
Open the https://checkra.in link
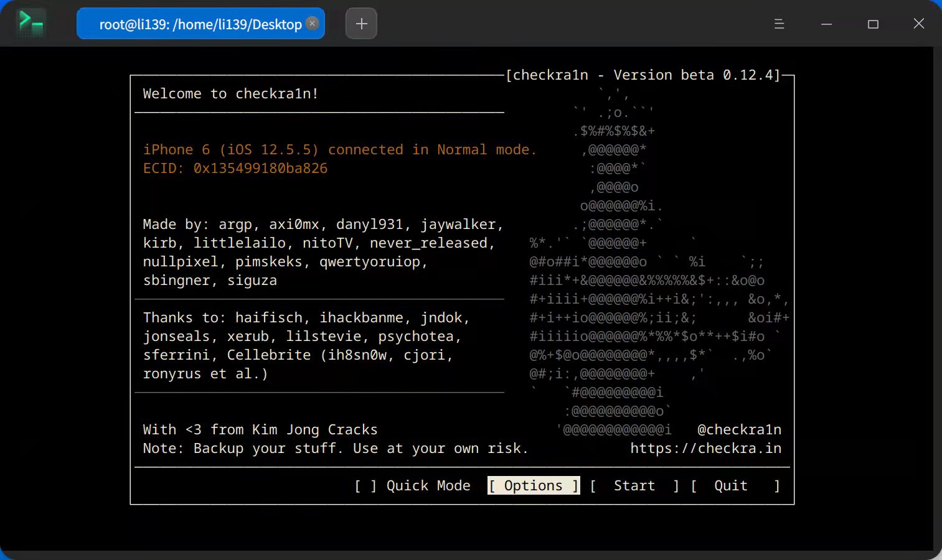click(x=705, y=448)
